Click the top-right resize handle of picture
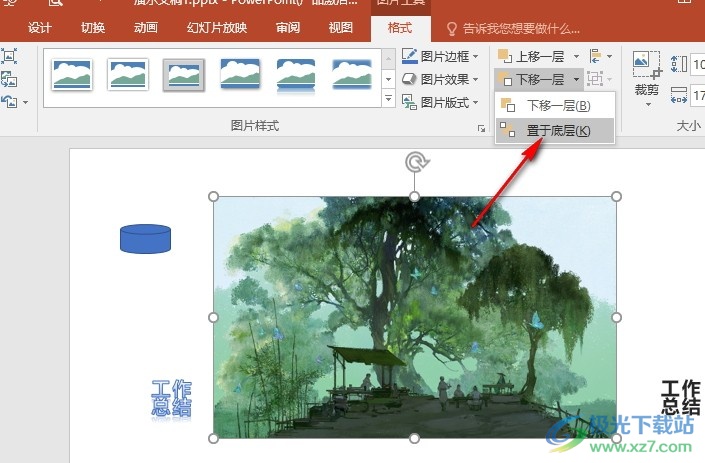Image resolution: width=705 pixels, height=463 pixels. point(616,196)
